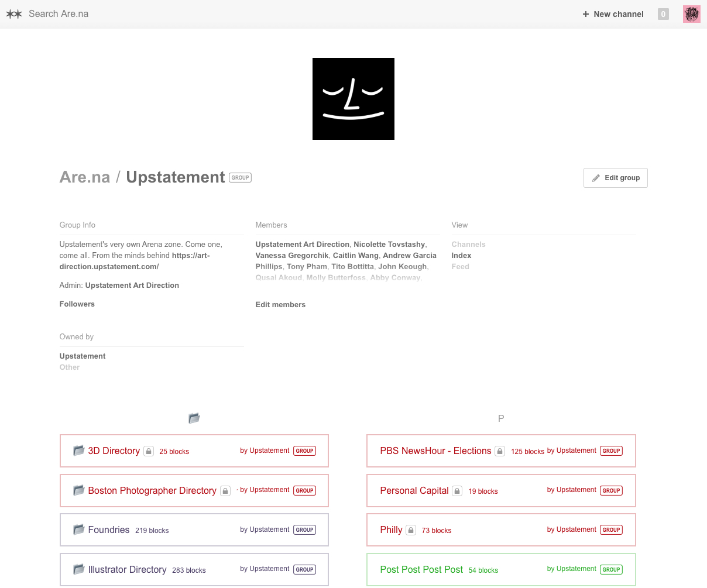Click 'by Upstatement' in Illustrator Directory row
Viewport: 707px width, 588px height.
[265, 569]
